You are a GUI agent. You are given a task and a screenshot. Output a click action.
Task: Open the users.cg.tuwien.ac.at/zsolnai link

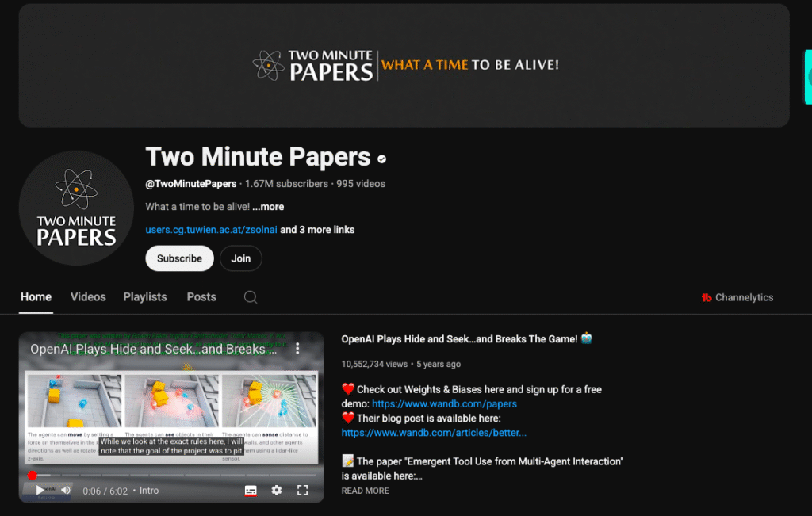211,230
